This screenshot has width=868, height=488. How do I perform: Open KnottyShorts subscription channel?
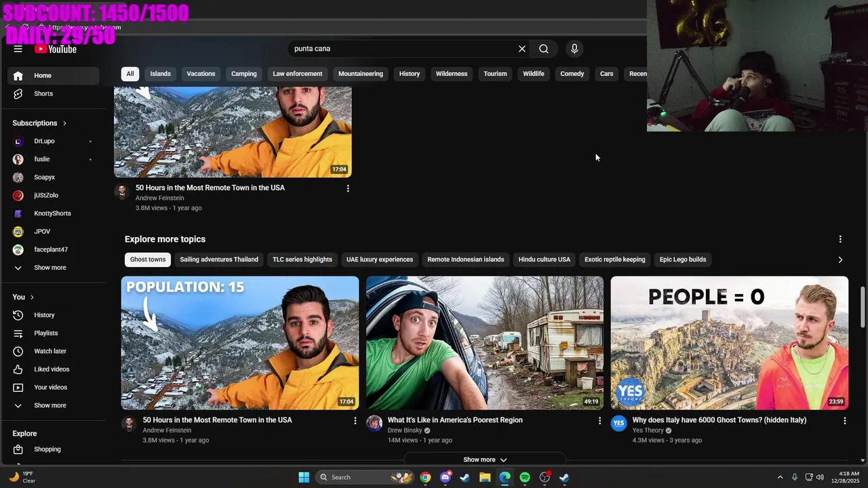(x=54, y=213)
